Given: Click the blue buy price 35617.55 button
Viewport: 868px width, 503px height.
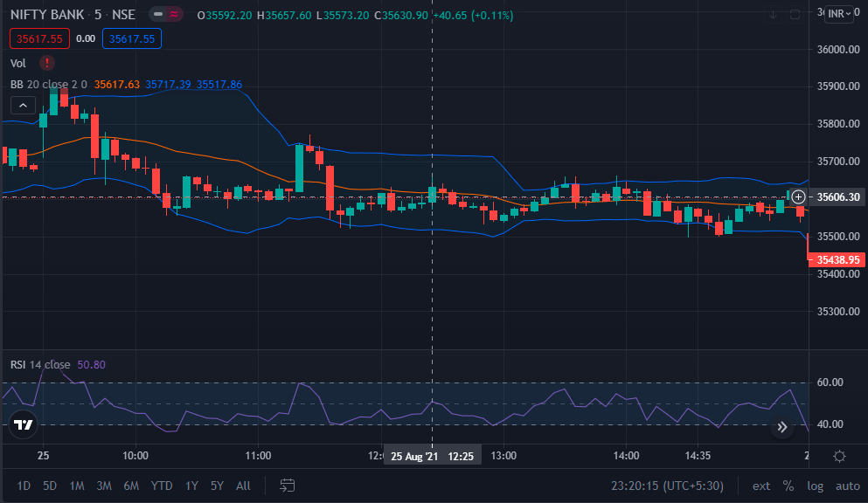Looking at the screenshot, I should coord(132,38).
